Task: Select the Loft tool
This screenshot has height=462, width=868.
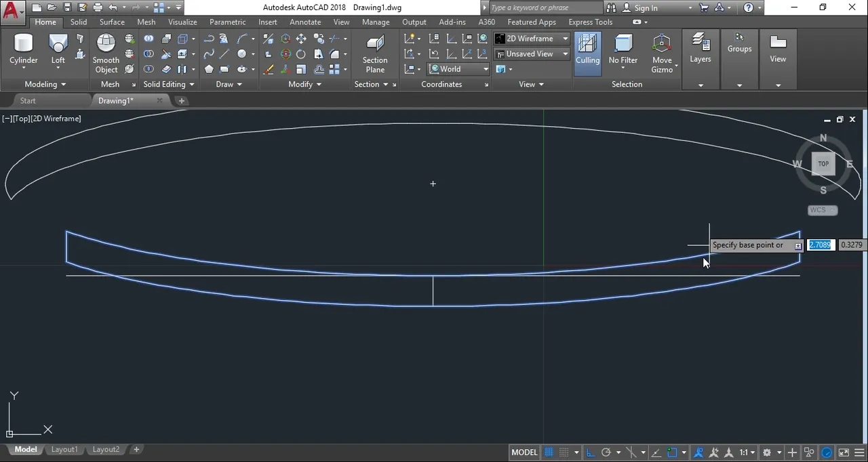Action: coord(58,51)
